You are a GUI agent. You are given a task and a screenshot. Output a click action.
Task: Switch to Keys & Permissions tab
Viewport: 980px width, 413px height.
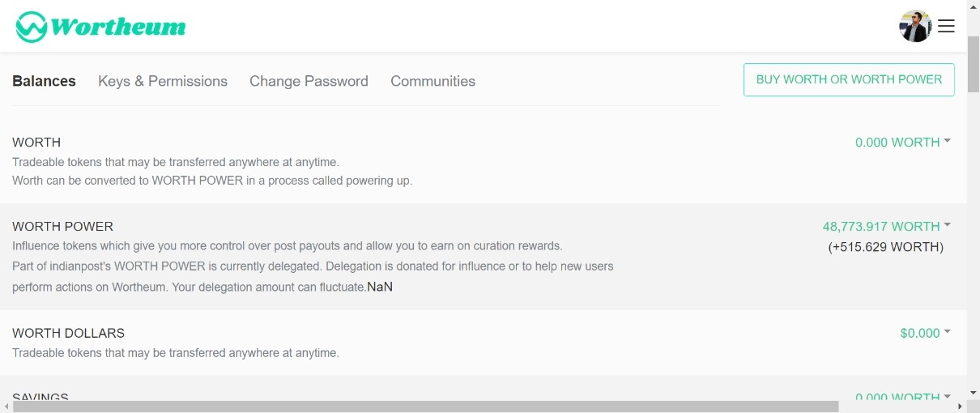(163, 81)
